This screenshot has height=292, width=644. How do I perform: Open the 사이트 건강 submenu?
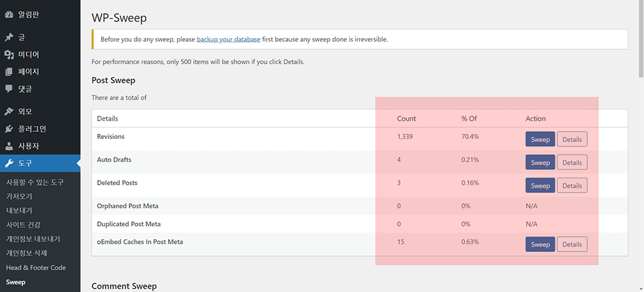23,224
